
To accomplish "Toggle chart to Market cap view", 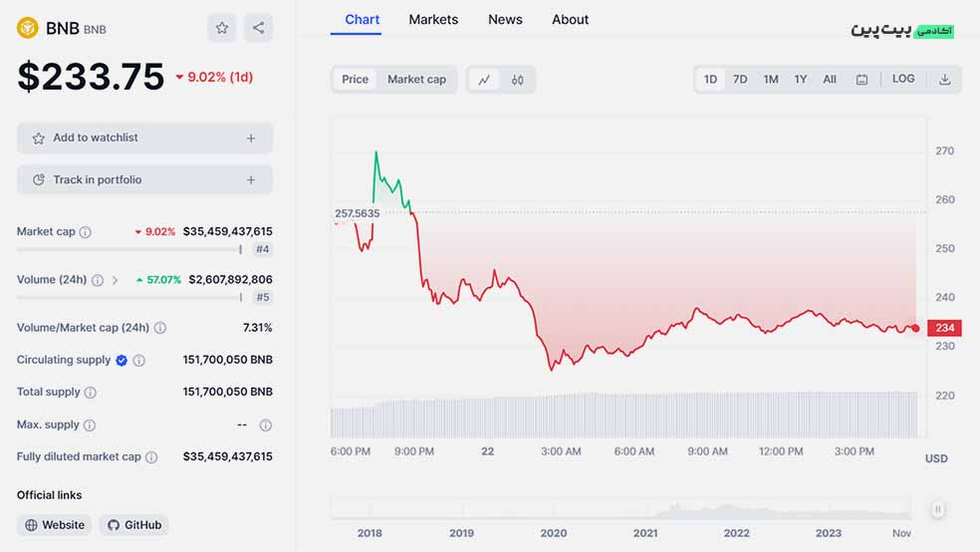I will tap(416, 80).
